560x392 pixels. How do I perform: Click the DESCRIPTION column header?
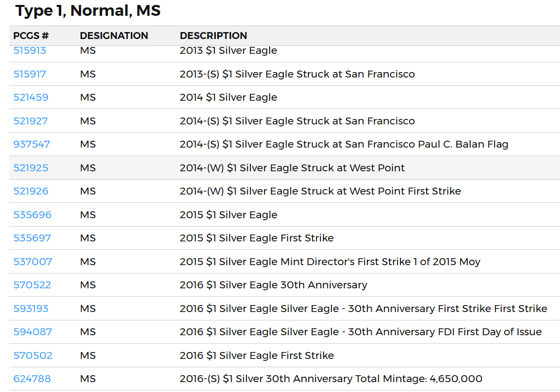pyautogui.click(x=213, y=36)
